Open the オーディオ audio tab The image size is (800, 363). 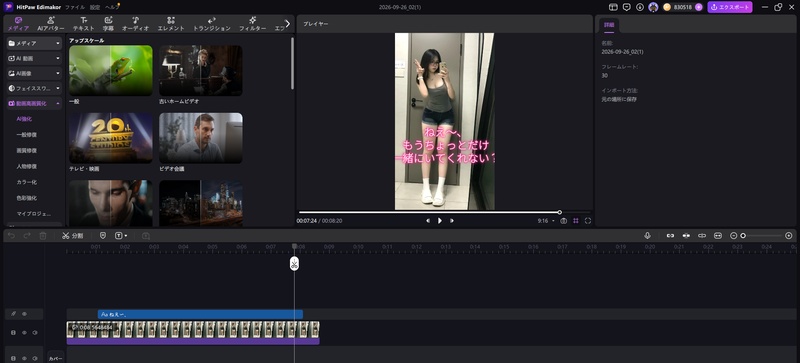(135, 24)
